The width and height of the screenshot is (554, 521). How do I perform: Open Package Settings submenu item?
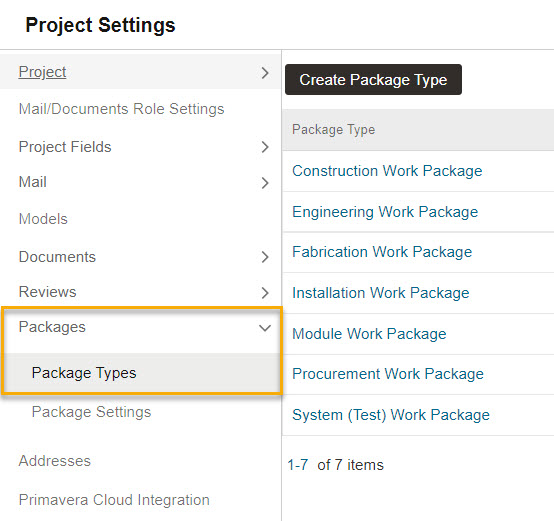91,412
